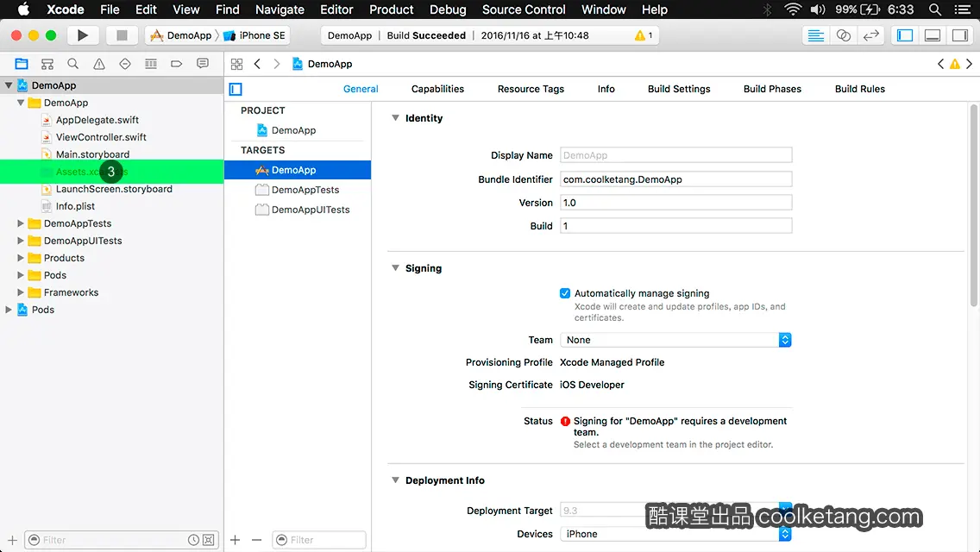
Task: Switch to Standard editor
Action: tap(815, 35)
